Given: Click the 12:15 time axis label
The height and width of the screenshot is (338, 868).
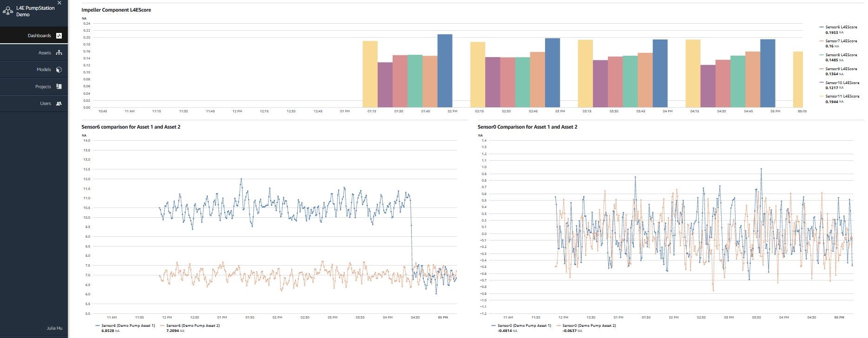Looking at the screenshot, I should pos(264,111).
